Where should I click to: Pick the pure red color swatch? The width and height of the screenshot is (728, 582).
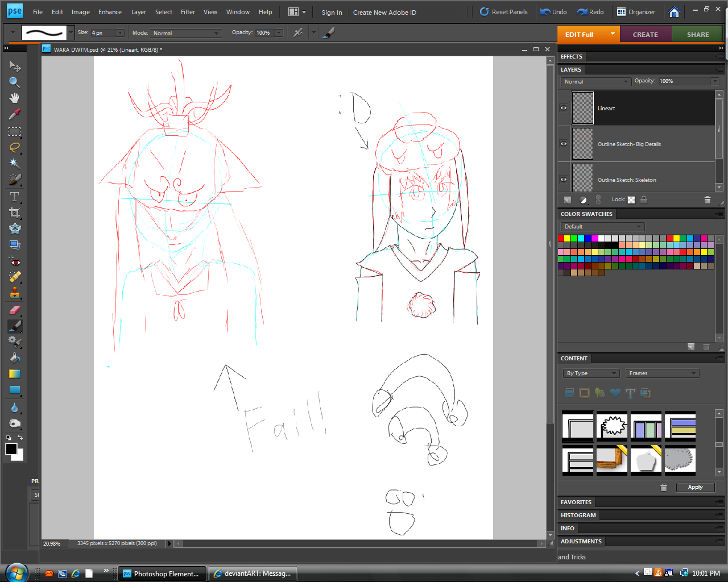pos(561,238)
